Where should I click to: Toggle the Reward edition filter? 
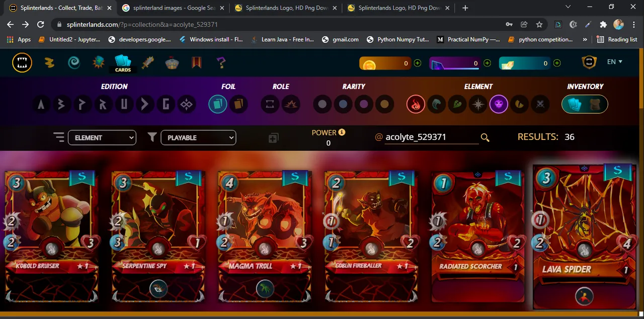click(x=103, y=105)
